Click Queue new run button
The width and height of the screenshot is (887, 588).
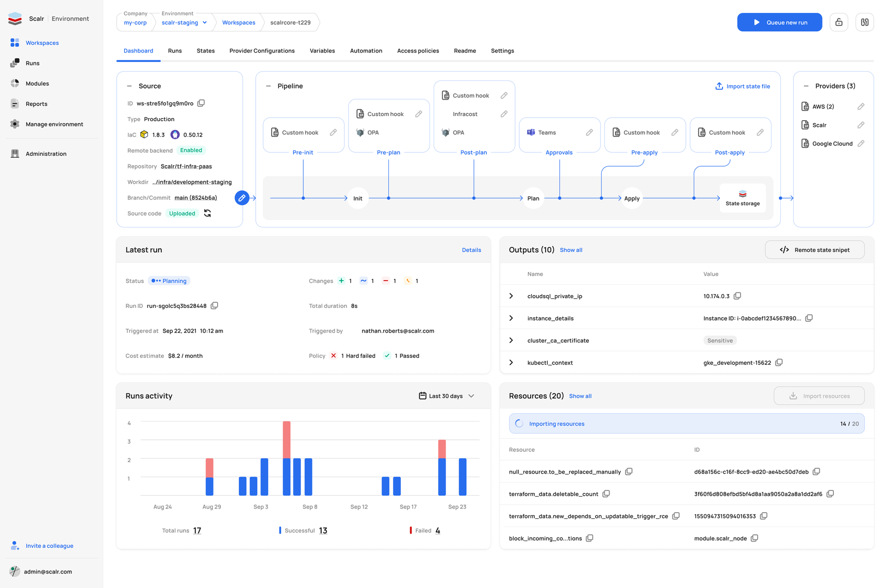tap(780, 22)
